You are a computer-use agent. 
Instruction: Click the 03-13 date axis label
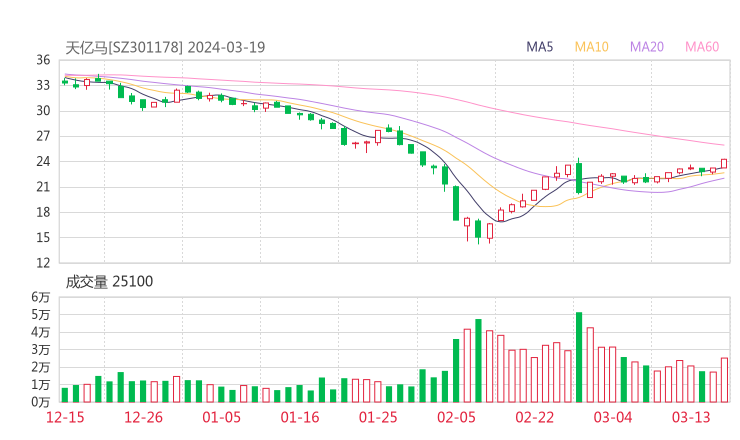pyautogui.click(x=691, y=417)
